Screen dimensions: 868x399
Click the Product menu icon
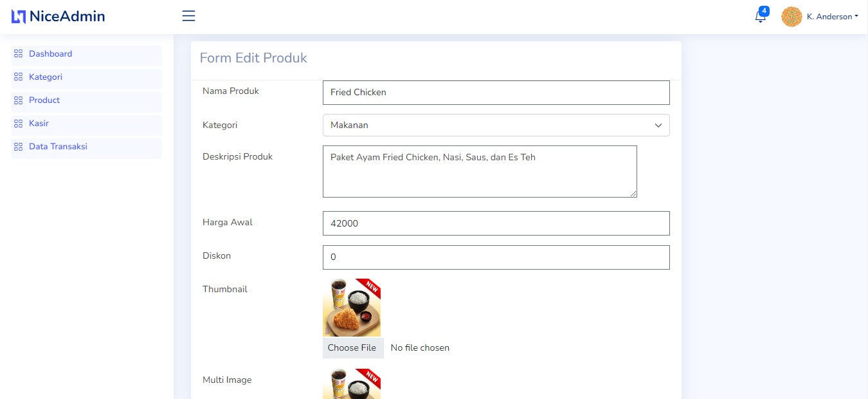tap(19, 100)
